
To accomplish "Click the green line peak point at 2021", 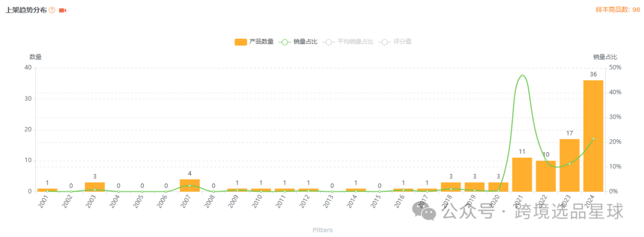I will pyautogui.click(x=522, y=75).
